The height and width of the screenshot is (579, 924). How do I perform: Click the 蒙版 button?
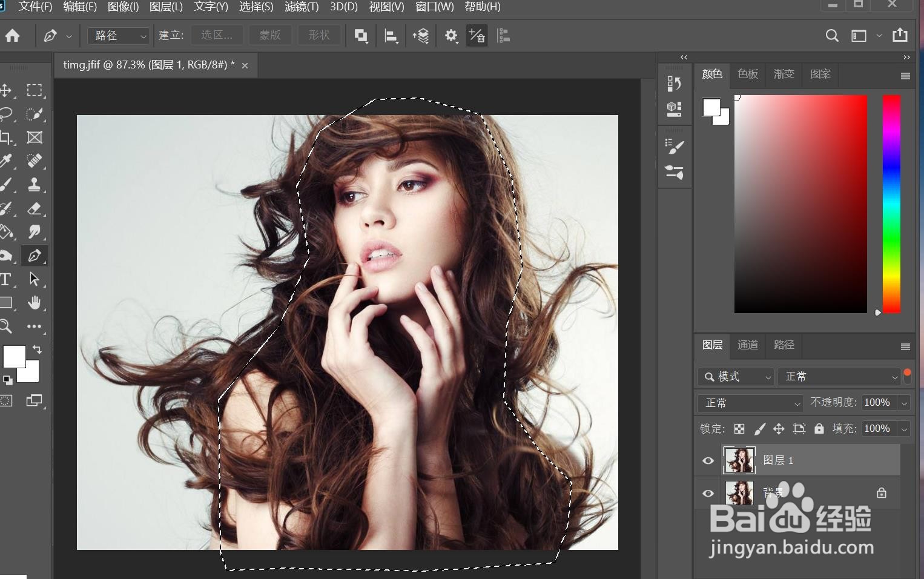coord(270,36)
